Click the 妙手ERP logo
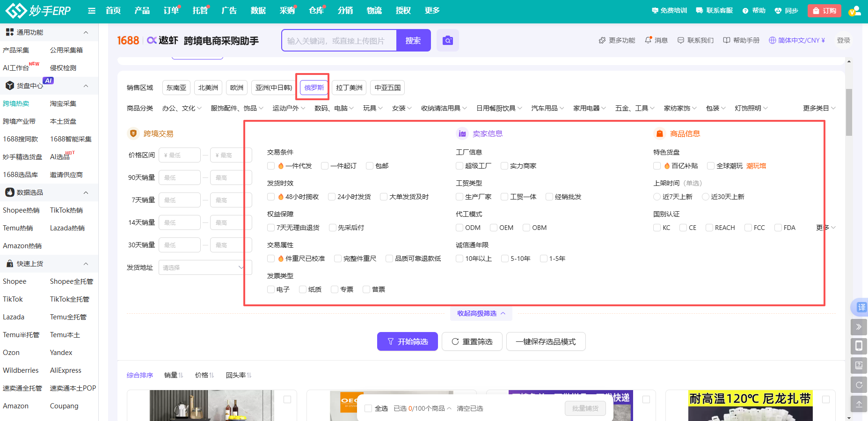 pyautogui.click(x=38, y=11)
